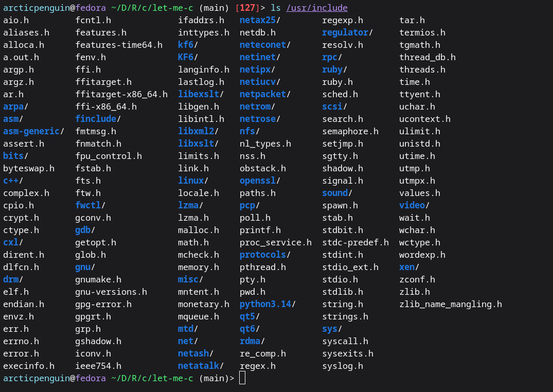Select the netax25/ directory entry

(260, 20)
